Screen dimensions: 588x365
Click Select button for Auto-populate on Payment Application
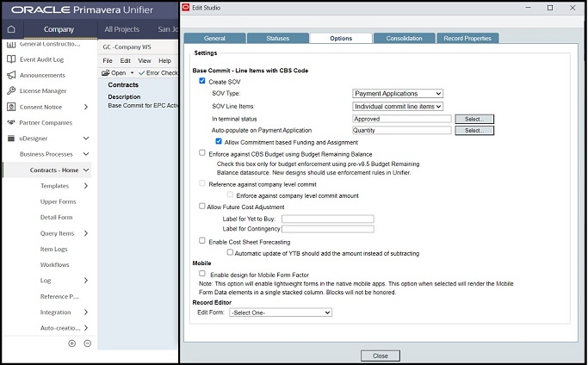[474, 131]
